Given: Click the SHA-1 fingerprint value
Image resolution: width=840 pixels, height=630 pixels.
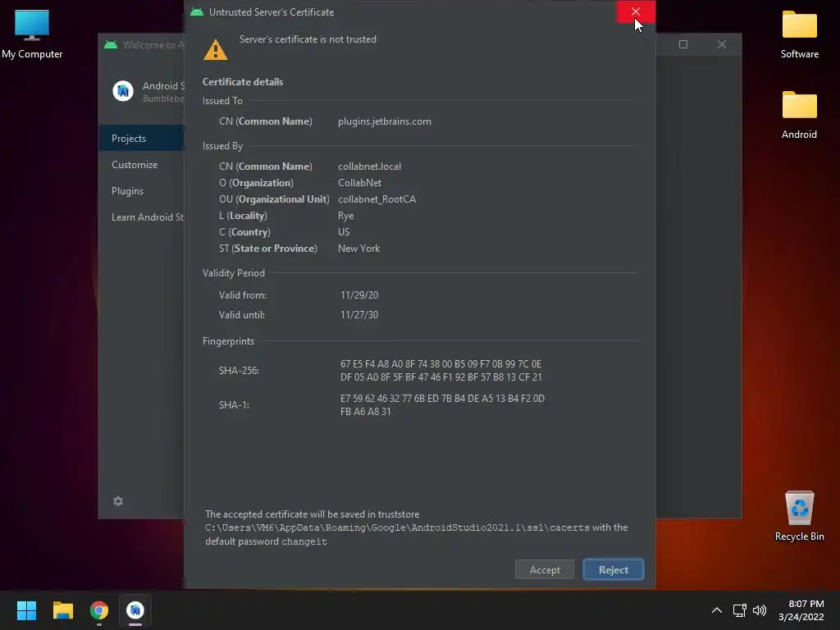Looking at the screenshot, I should coord(442,405).
